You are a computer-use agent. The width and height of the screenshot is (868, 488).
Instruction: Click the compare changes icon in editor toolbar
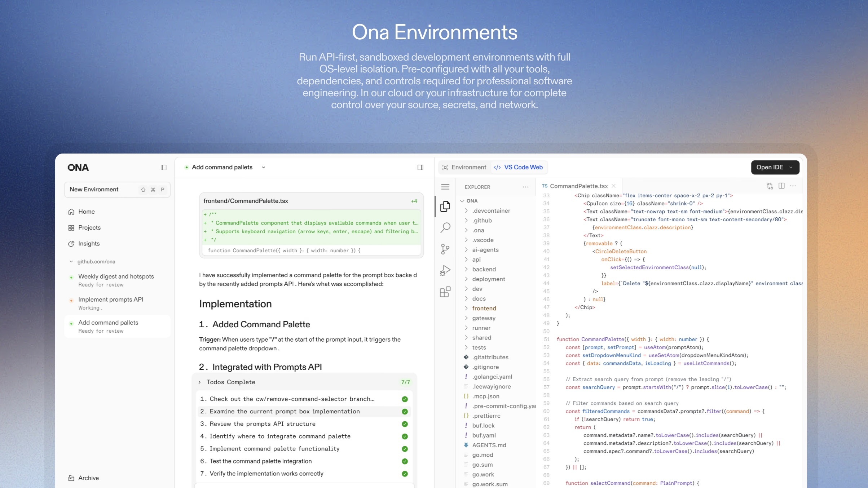(770, 186)
